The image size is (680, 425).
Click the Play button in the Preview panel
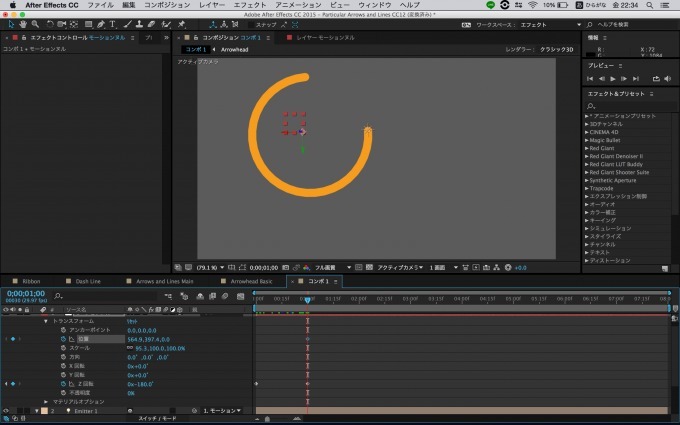tap(612, 78)
